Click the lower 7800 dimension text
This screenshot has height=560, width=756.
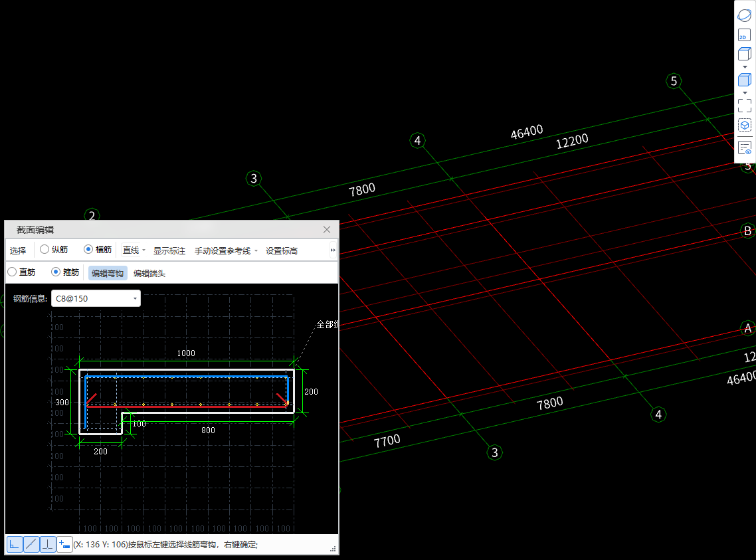549,403
